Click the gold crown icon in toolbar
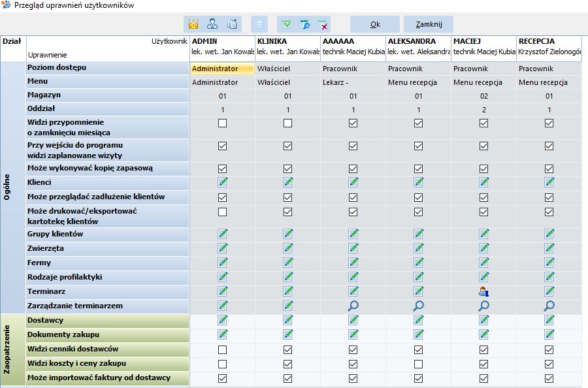This screenshot has width=588, height=388. click(x=193, y=24)
